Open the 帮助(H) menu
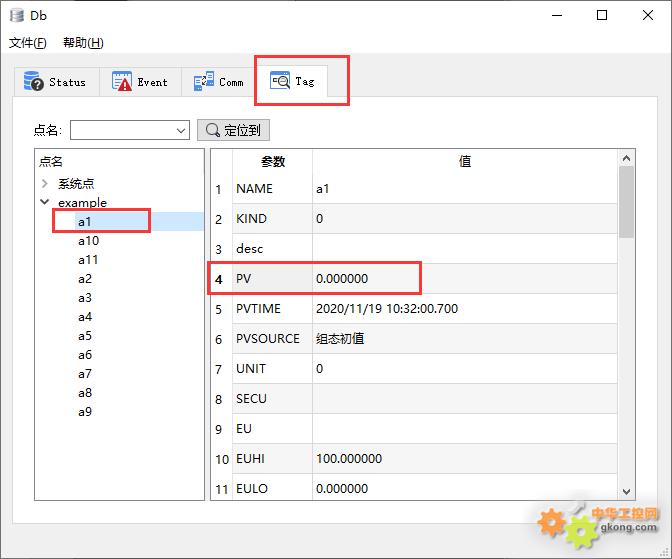Image resolution: width=672 pixels, height=559 pixels. click(x=83, y=42)
